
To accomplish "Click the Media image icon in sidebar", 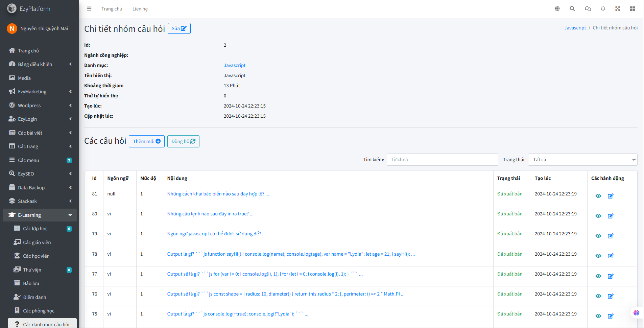I will [12, 78].
